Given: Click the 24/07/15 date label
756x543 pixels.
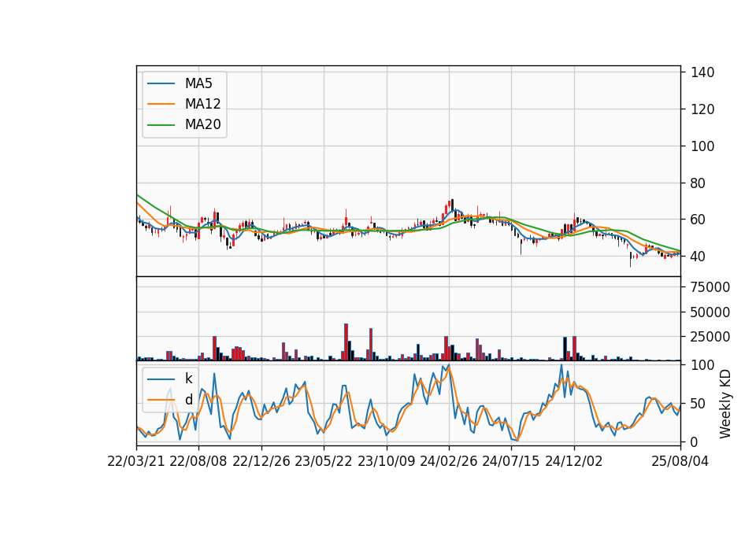Looking at the screenshot, I should point(510,461).
